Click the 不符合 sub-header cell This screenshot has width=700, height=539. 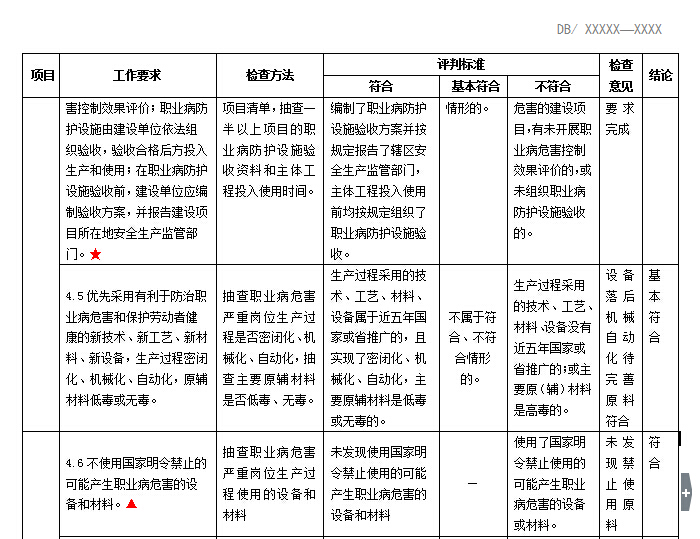point(553,86)
